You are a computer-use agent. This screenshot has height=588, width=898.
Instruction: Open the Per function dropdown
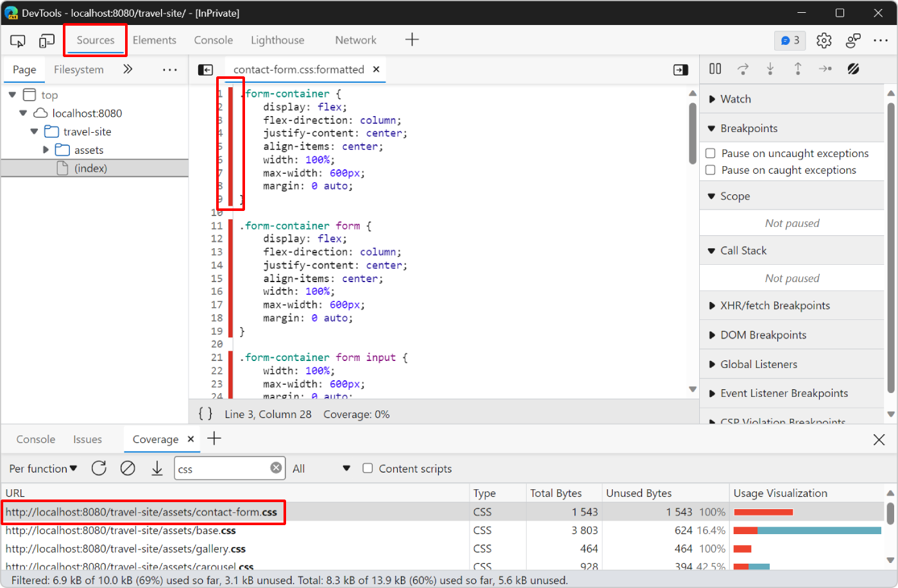42,468
